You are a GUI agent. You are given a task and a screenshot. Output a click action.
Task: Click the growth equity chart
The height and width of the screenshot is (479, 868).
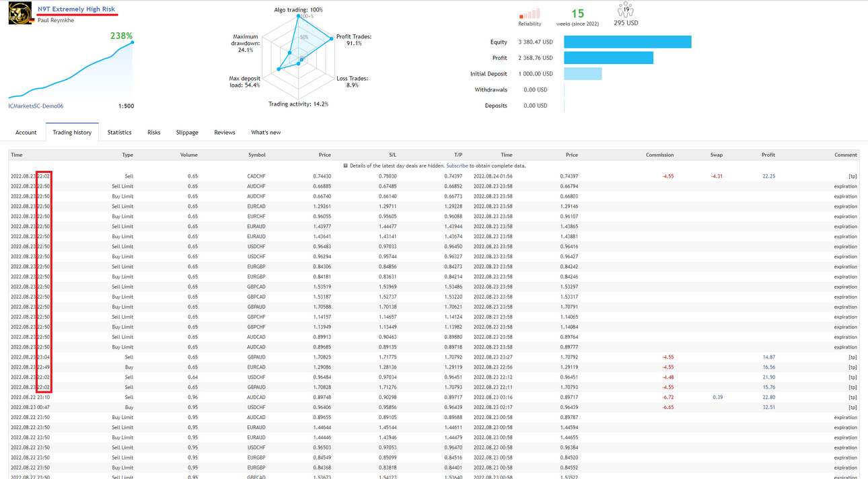click(71, 71)
